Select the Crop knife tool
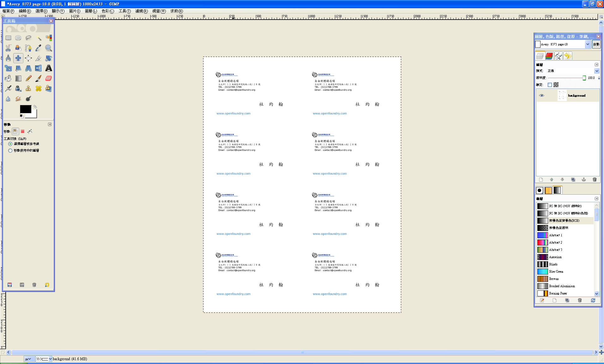The width and height of the screenshot is (604, 364). tap(39, 58)
